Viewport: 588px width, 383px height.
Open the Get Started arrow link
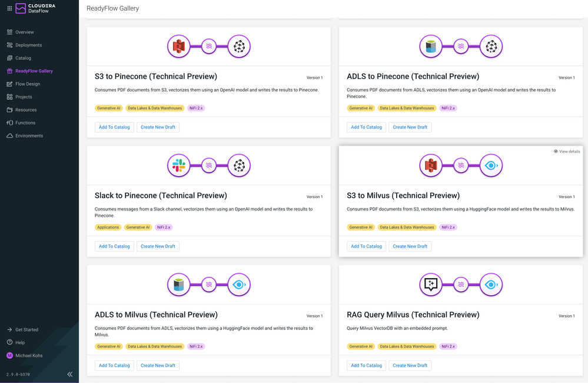[9, 329]
